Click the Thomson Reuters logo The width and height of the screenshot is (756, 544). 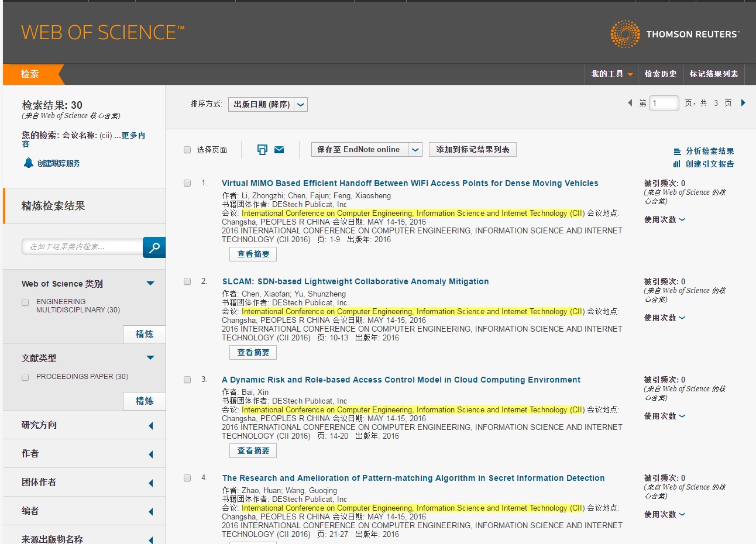coord(675,34)
